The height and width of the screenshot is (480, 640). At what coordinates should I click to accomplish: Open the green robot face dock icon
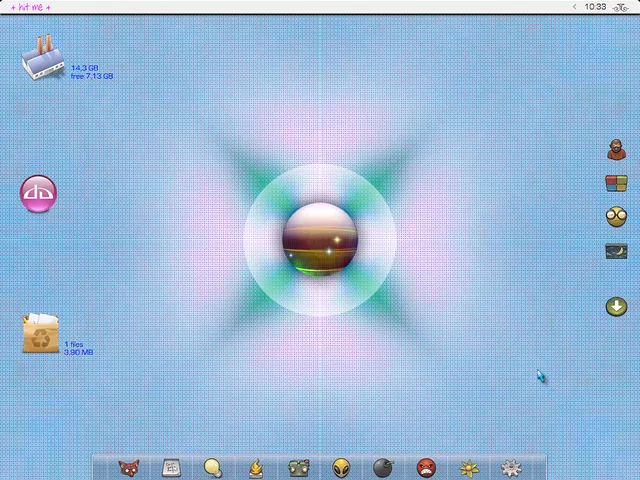[298, 467]
